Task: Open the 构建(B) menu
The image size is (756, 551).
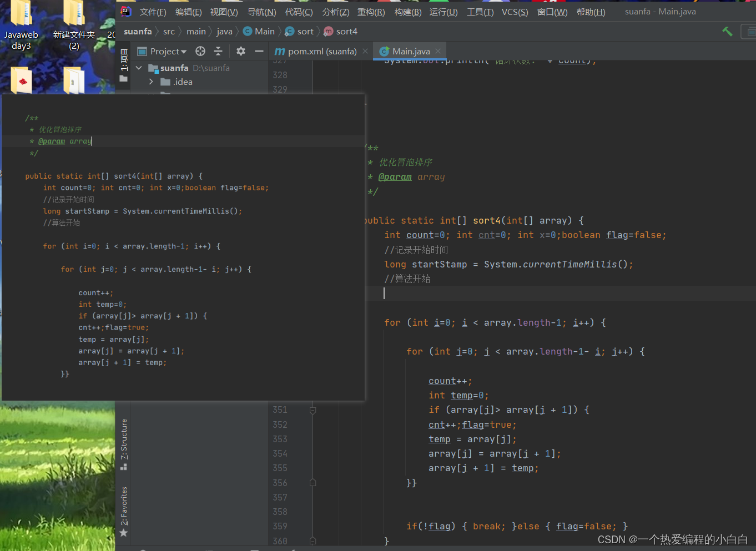Action: tap(408, 12)
